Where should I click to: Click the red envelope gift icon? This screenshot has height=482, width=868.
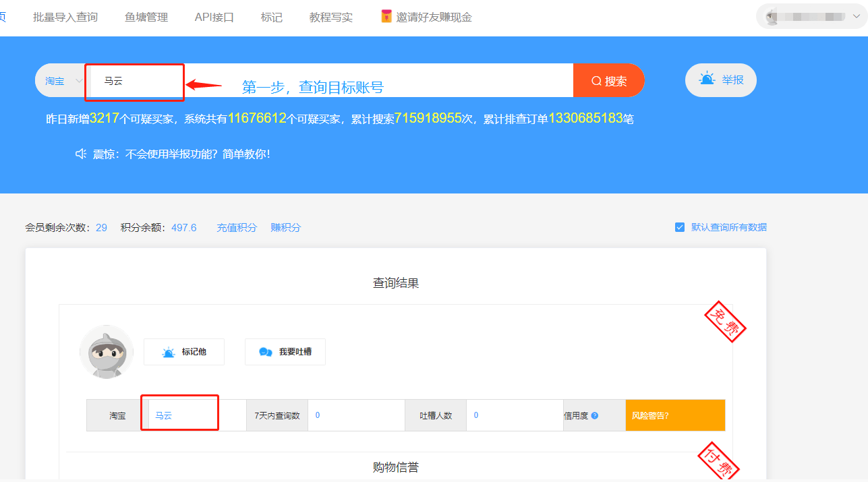[x=386, y=17]
